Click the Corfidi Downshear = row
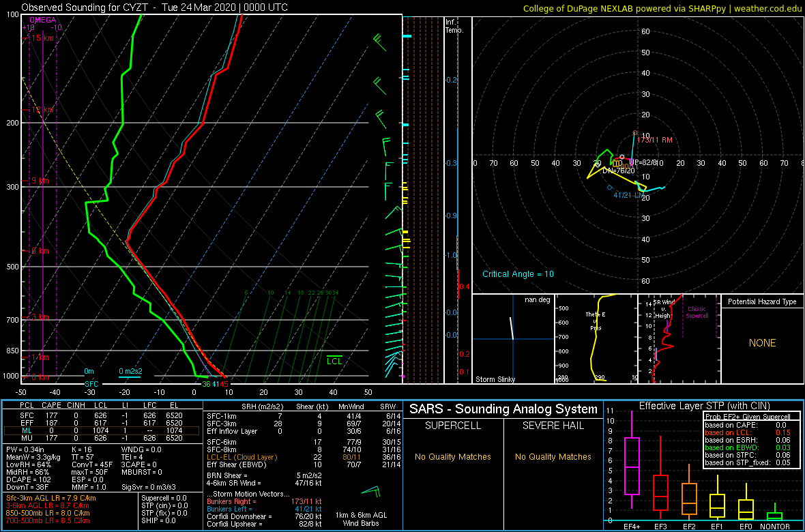This screenshot has height=532, width=805. pyautogui.click(x=263, y=516)
